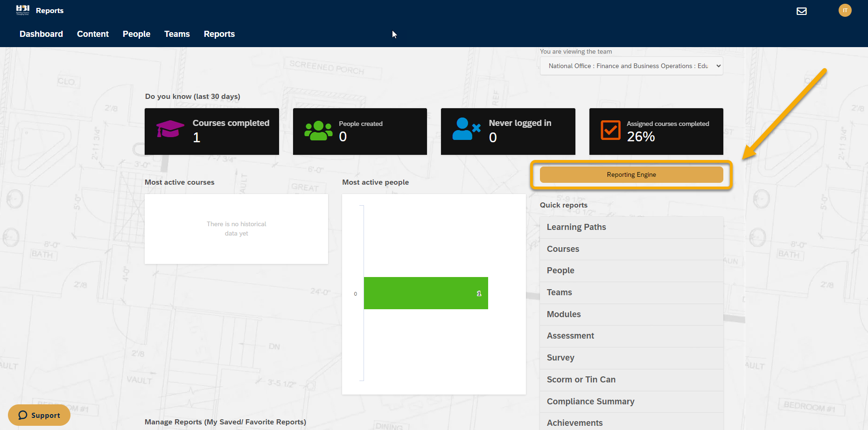Click the never logged in user icon
Viewport: 868px width, 430px height.
point(466,129)
